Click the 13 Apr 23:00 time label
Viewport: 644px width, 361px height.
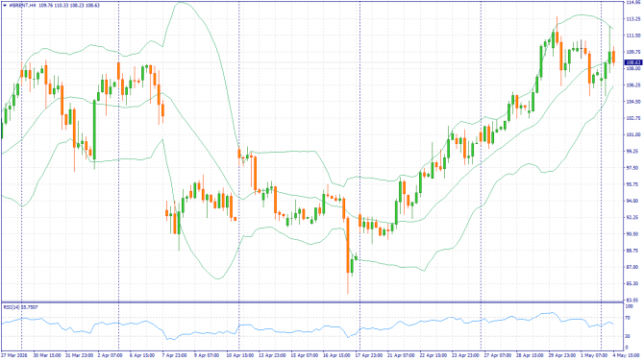pyautogui.click(x=272, y=355)
